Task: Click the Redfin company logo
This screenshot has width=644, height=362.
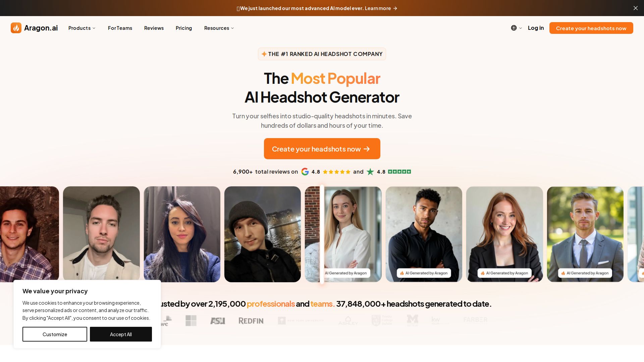Action: 251,321
